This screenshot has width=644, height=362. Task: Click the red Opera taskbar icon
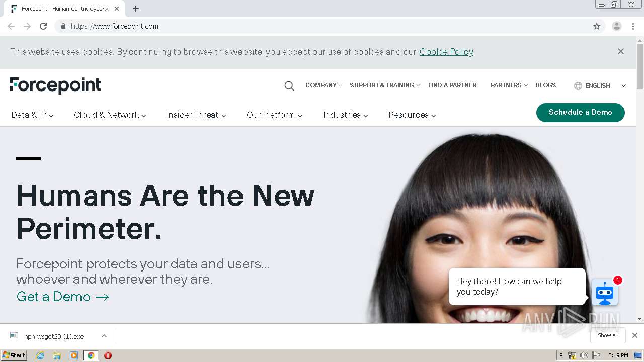point(108,355)
